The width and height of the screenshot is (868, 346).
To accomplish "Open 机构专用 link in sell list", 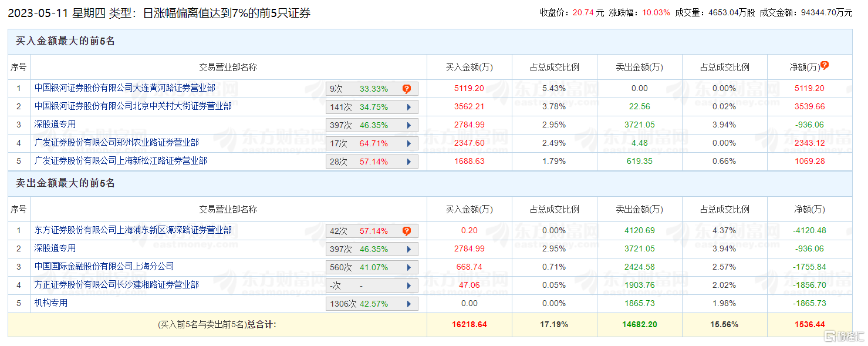I will tap(51, 303).
